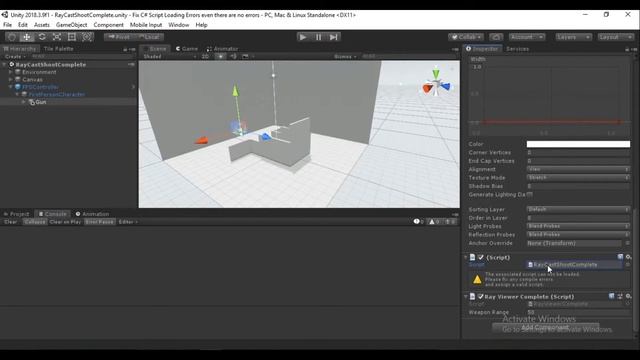Toggle 2D mode in Scene view
Image resolution: width=640 pixels, height=360 pixels.
click(205, 56)
